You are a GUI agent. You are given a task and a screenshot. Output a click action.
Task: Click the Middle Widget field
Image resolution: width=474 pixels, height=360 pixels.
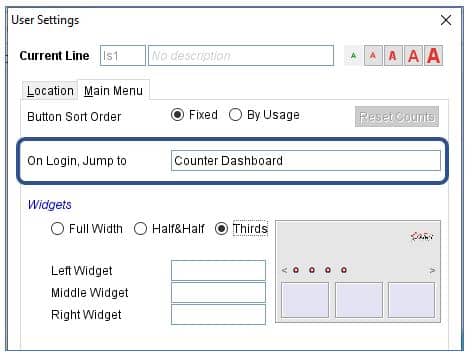pos(218,292)
